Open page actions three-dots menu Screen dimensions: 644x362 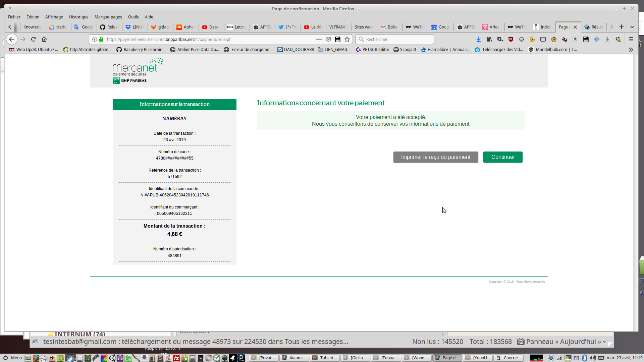319,39
